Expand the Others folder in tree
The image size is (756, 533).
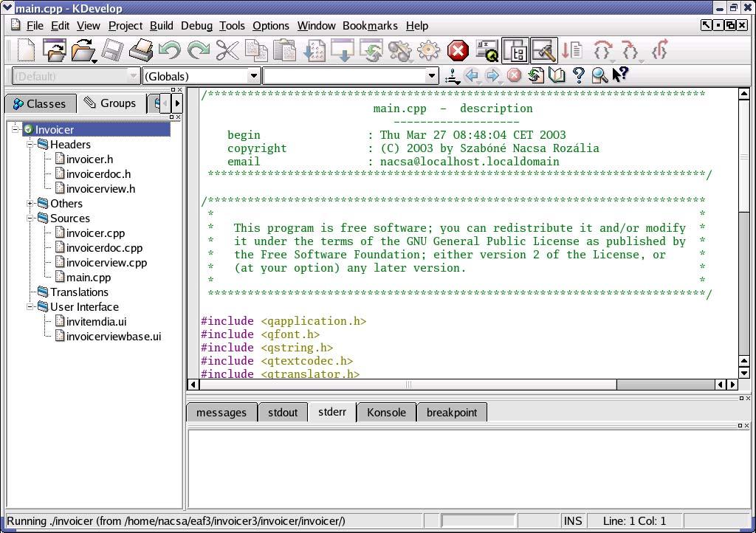pyautogui.click(x=30, y=203)
